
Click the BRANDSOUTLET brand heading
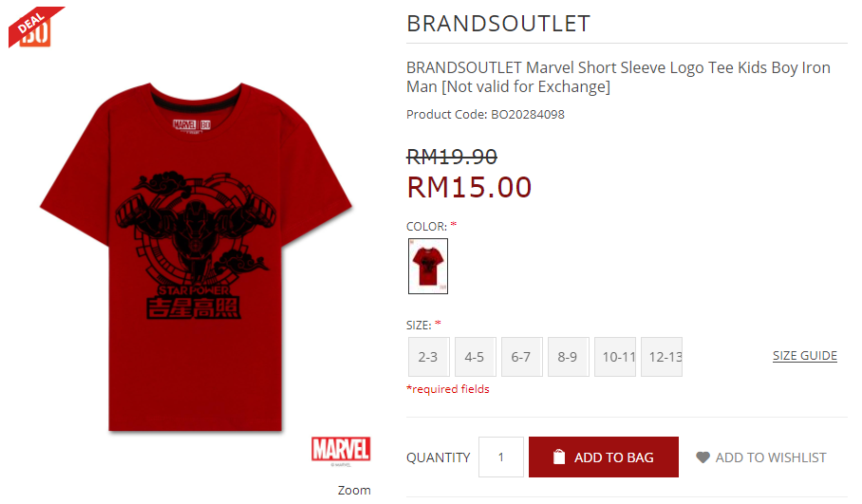498,24
